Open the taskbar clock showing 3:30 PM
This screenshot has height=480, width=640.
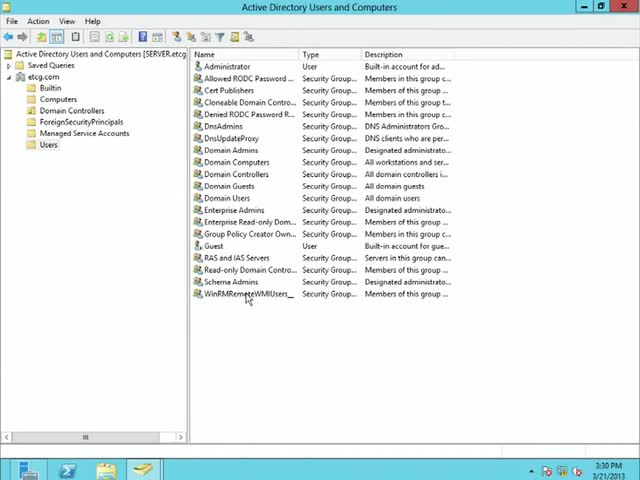tap(609, 471)
